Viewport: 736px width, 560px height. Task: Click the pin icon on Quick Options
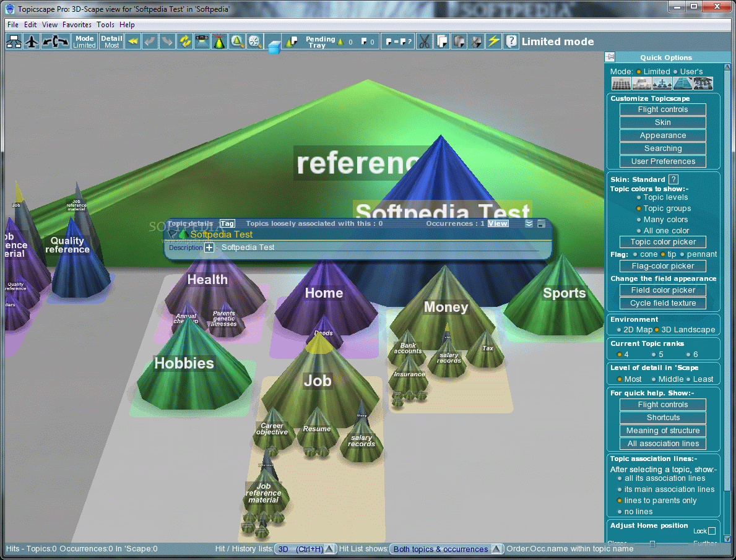(x=610, y=58)
